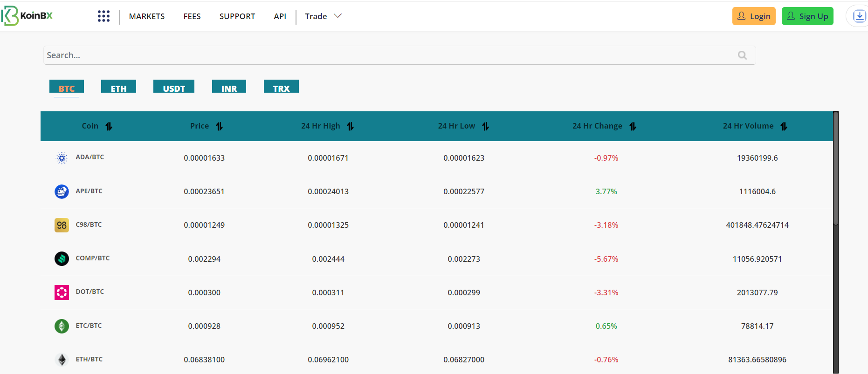This screenshot has height=374, width=868.
Task: Open the MARKETS menu item
Action: (x=147, y=16)
